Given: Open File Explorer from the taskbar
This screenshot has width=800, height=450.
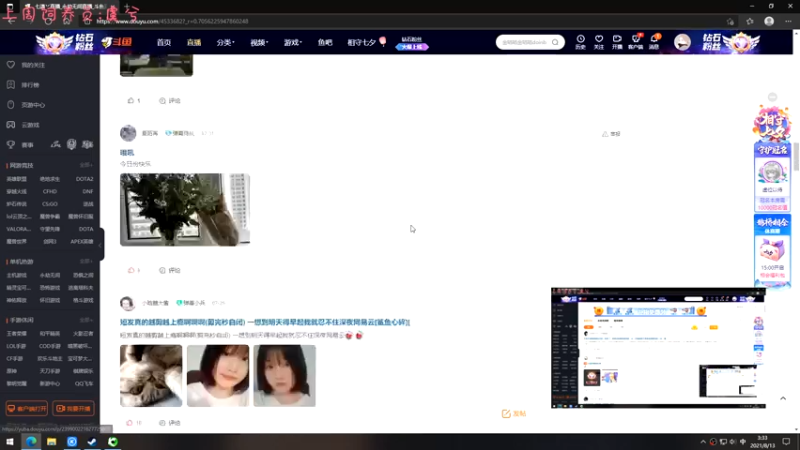Looking at the screenshot, I should click(x=52, y=442).
